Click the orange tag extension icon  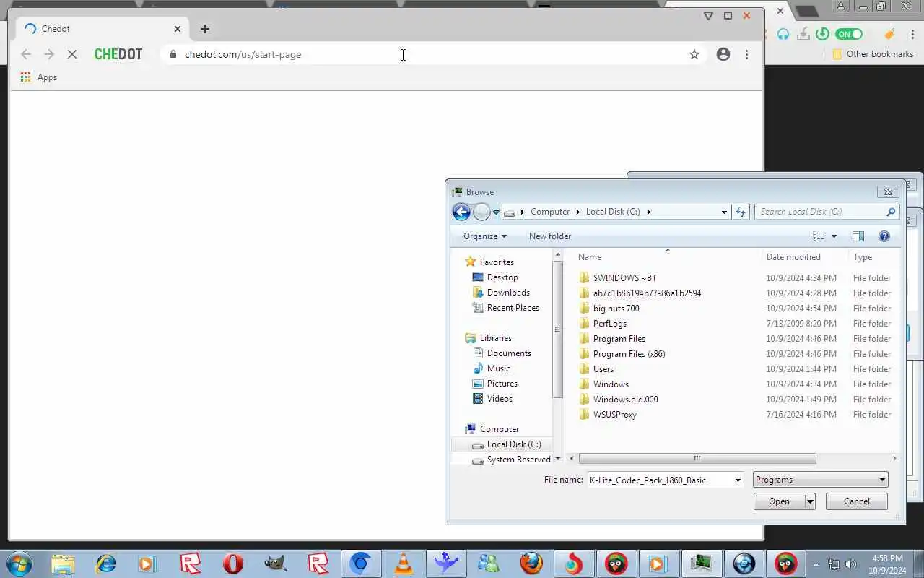coord(889,34)
